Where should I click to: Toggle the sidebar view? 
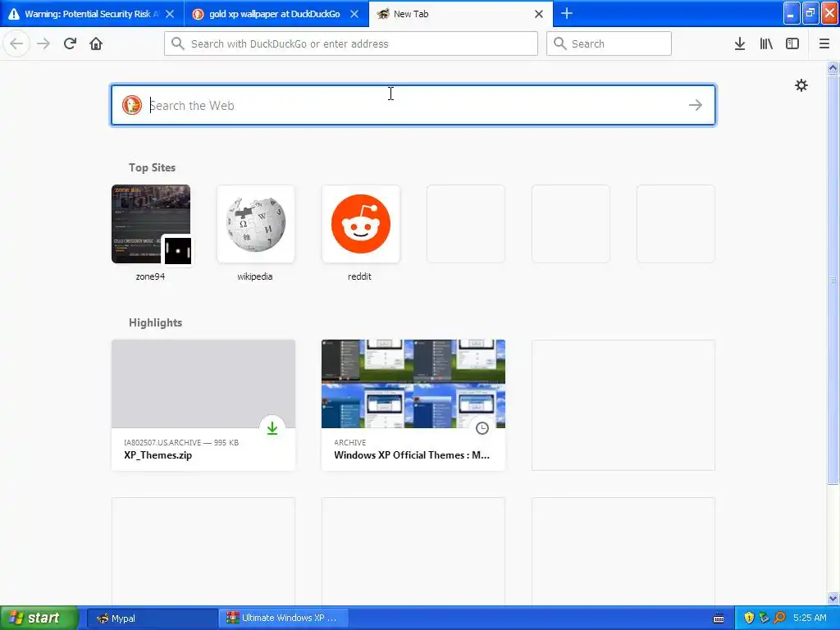pyautogui.click(x=792, y=43)
